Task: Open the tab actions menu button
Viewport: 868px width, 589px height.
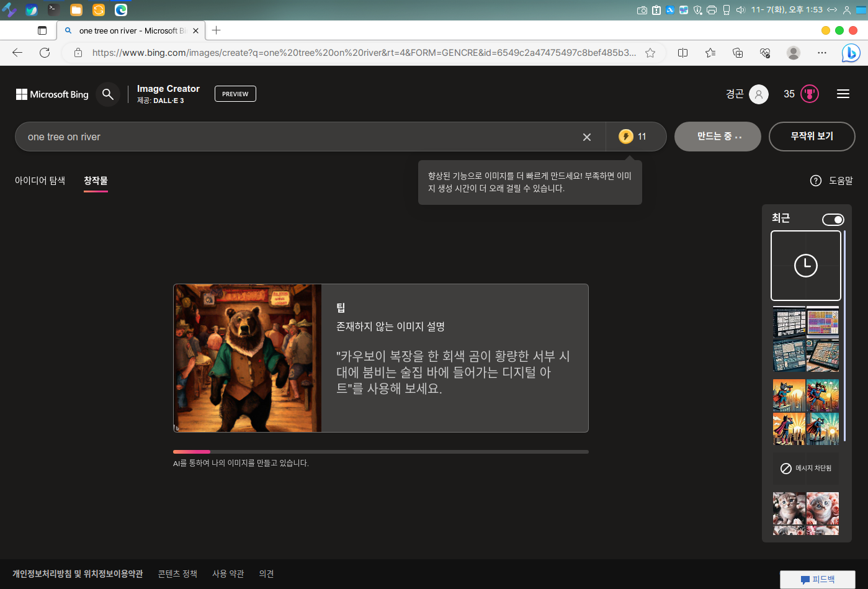Action: pos(42,30)
